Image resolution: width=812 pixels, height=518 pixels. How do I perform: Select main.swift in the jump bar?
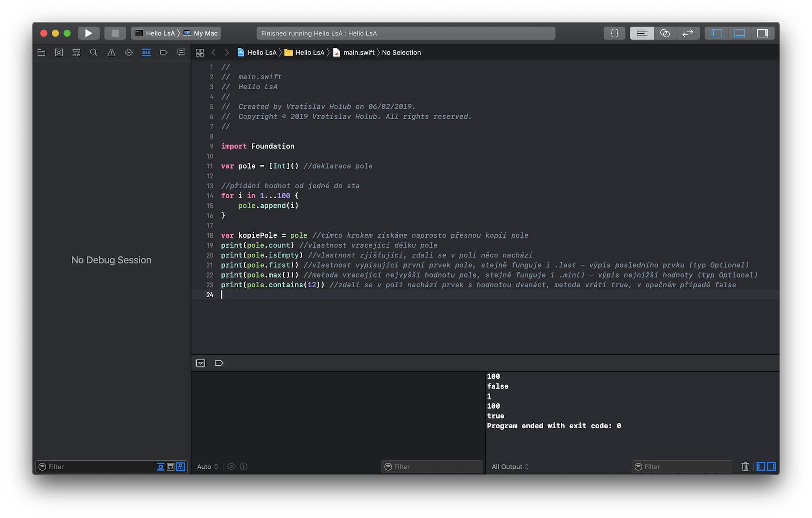coord(358,53)
